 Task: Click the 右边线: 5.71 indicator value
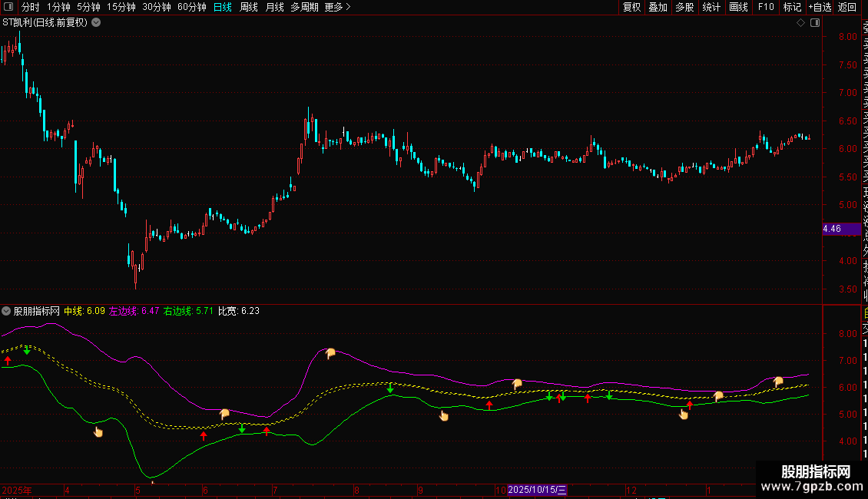pyautogui.click(x=188, y=311)
